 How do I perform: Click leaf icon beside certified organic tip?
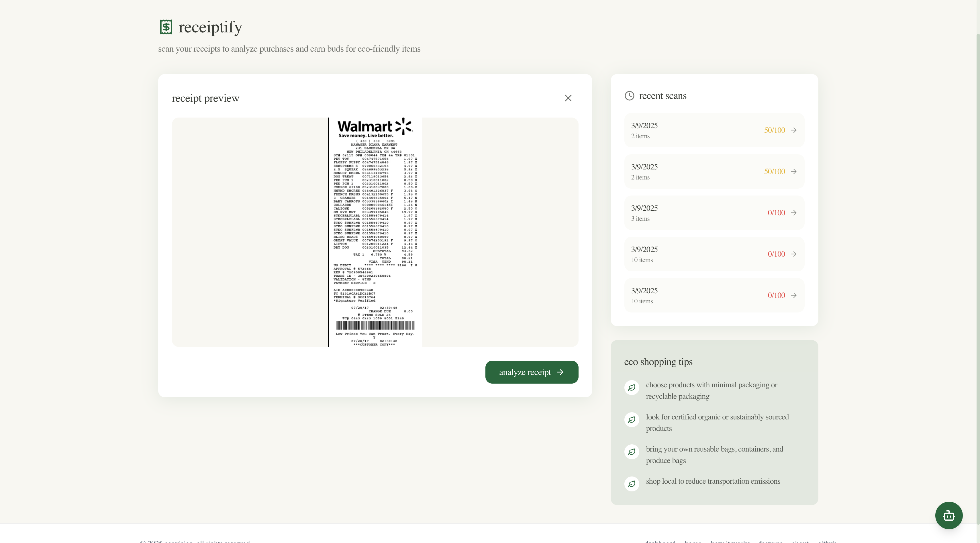coord(632,420)
